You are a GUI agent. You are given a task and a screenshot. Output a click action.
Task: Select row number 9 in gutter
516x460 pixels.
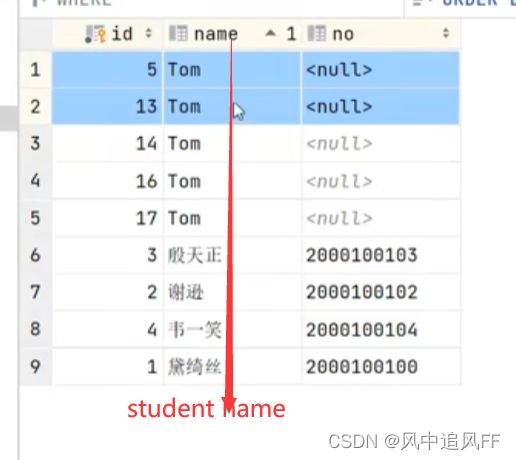coord(36,366)
